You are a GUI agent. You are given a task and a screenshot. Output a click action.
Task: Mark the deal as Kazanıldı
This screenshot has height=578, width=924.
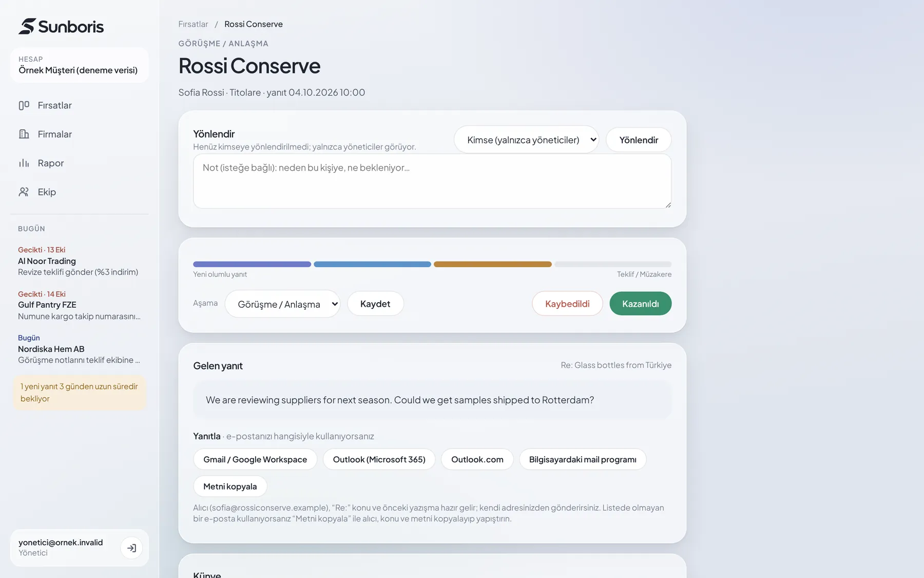click(640, 304)
